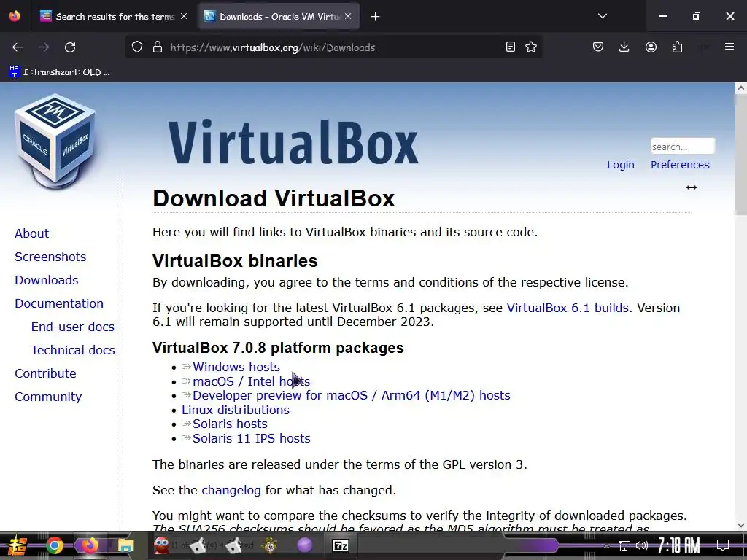The width and height of the screenshot is (747, 560).
Task: Open the Login link
Action: (x=620, y=165)
